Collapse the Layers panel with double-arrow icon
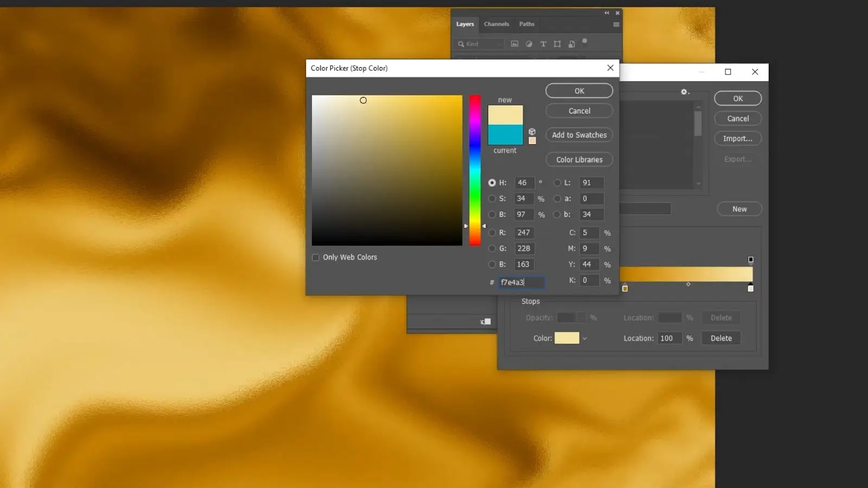Screen dimensions: 868x488 tap(607, 13)
